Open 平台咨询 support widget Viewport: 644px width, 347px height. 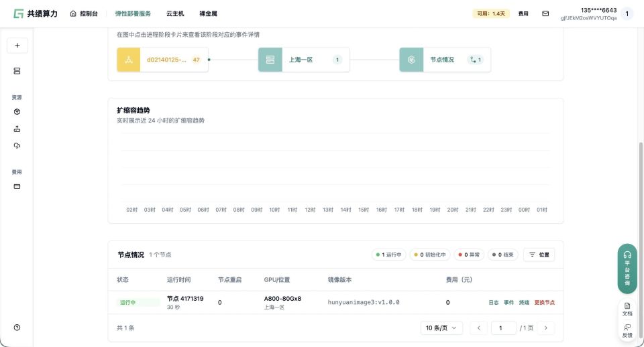point(627,269)
